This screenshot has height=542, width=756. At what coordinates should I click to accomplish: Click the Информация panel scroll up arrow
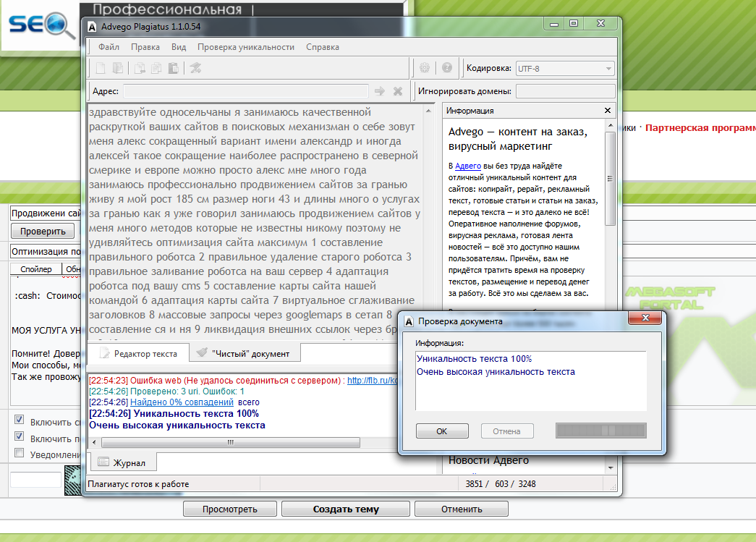(611, 125)
